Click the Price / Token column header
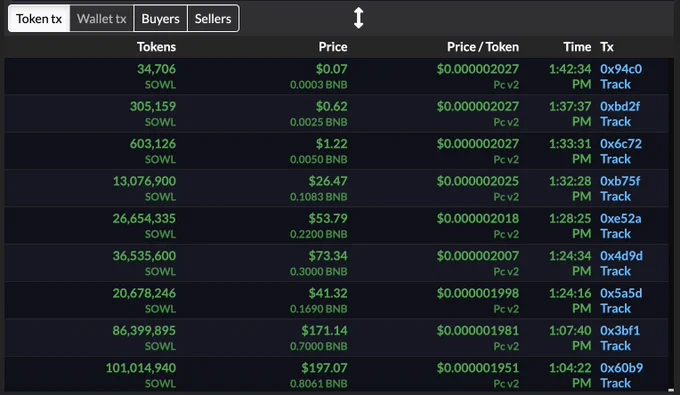Viewport: 680px width, 395px height. [x=483, y=47]
